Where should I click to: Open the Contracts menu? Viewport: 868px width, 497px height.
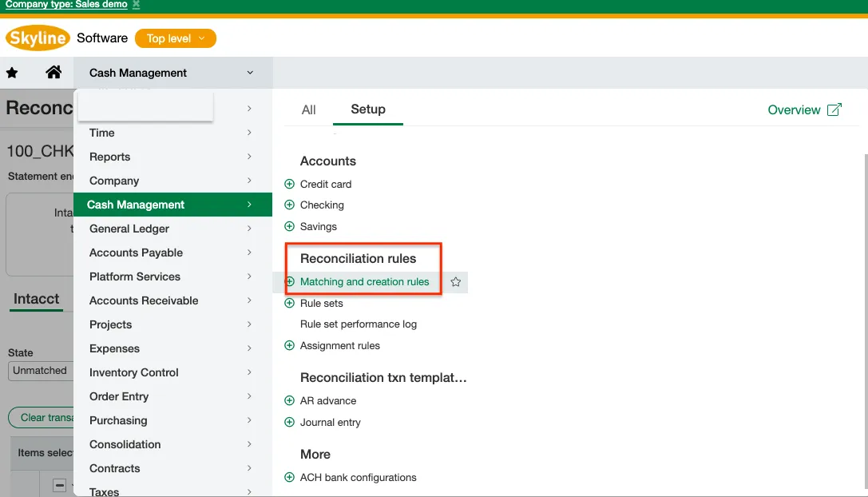pos(172,468)
